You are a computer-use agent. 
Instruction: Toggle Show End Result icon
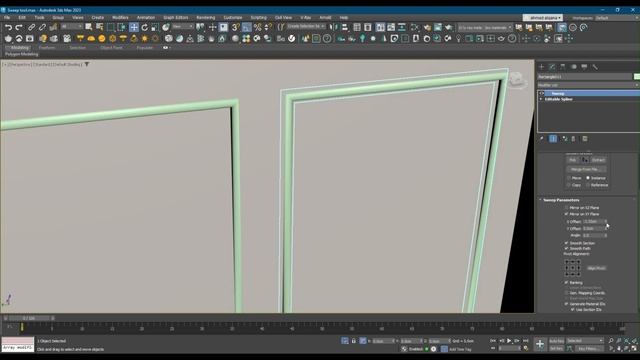coord(553,139)
